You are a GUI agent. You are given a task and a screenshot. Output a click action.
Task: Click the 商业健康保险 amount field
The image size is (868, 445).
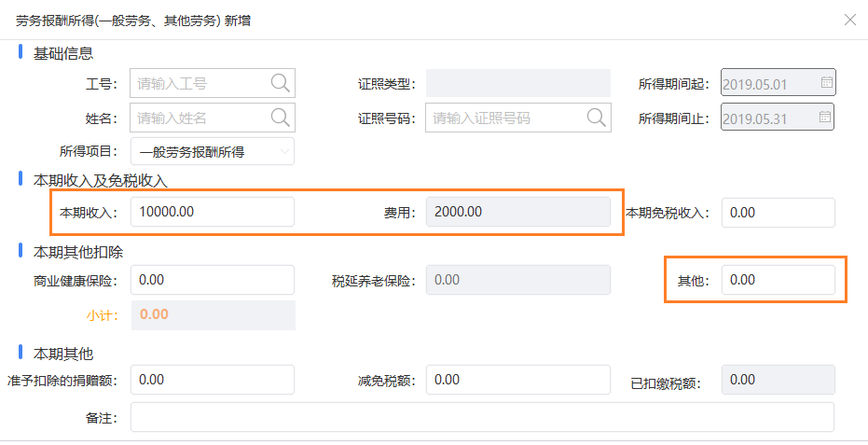[213, 280]
